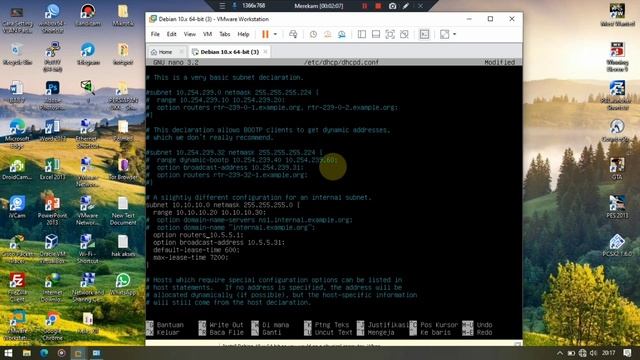Open the Telegram desktop shortcut
Viewport: 640px width, 360px height.
point(88,54)
